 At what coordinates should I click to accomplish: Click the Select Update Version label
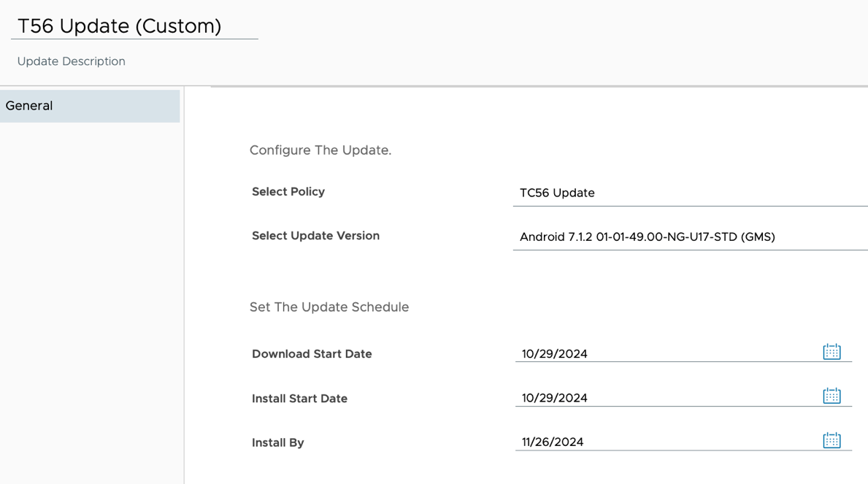315,236
